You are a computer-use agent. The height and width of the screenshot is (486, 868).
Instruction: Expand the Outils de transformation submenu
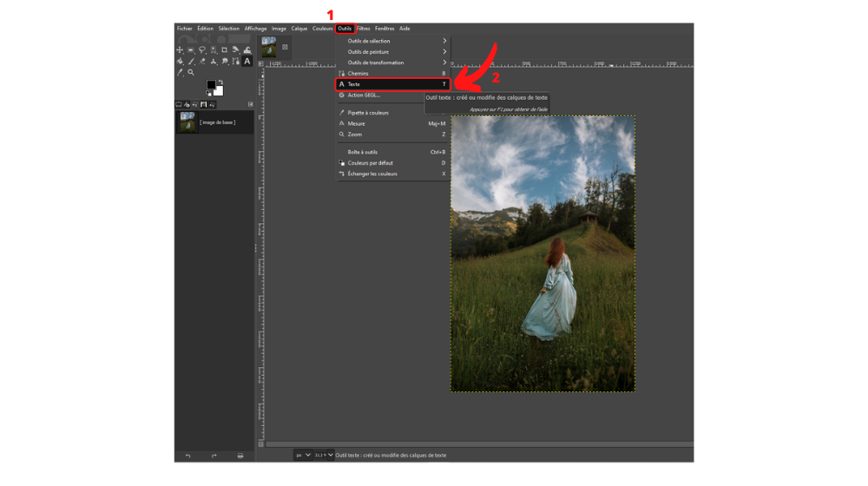[392, 62]
